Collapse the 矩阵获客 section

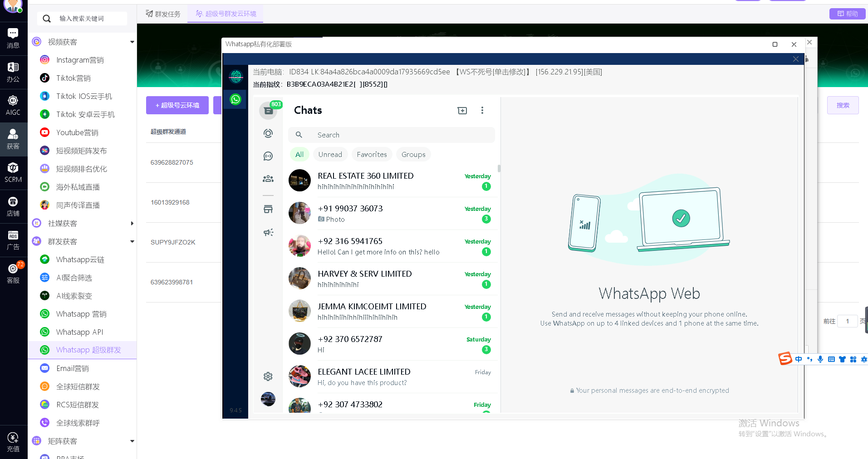[x=132, y=441]
